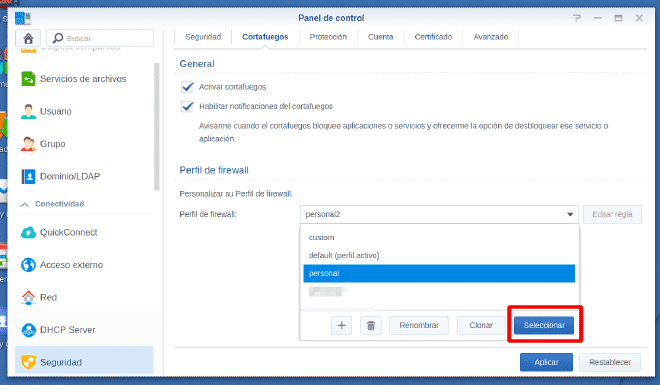Open Grupo settings icon

point(28,144)
